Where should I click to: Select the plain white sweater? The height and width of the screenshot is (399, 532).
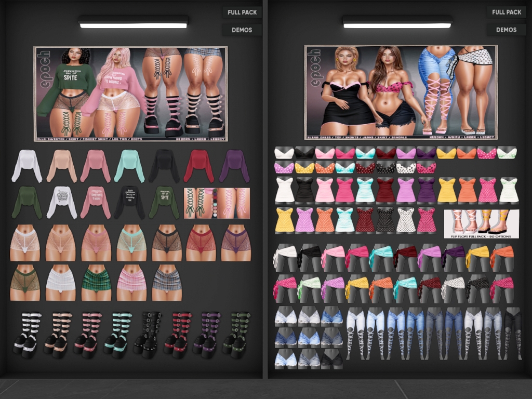tap(27, 166)
